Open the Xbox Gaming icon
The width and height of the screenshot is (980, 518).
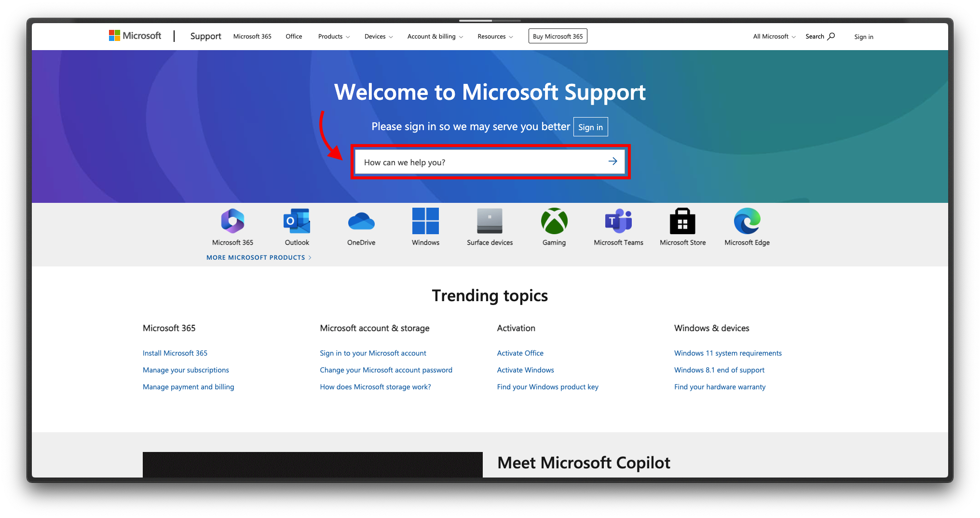554,221
